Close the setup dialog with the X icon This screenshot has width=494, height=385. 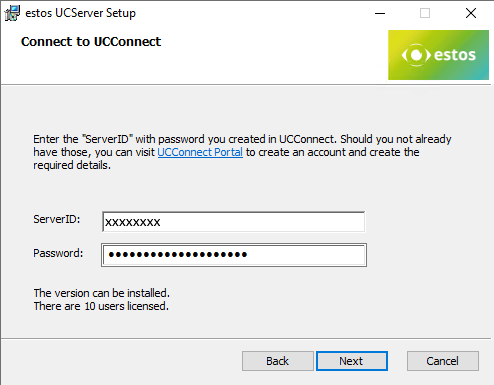point(471,13)
